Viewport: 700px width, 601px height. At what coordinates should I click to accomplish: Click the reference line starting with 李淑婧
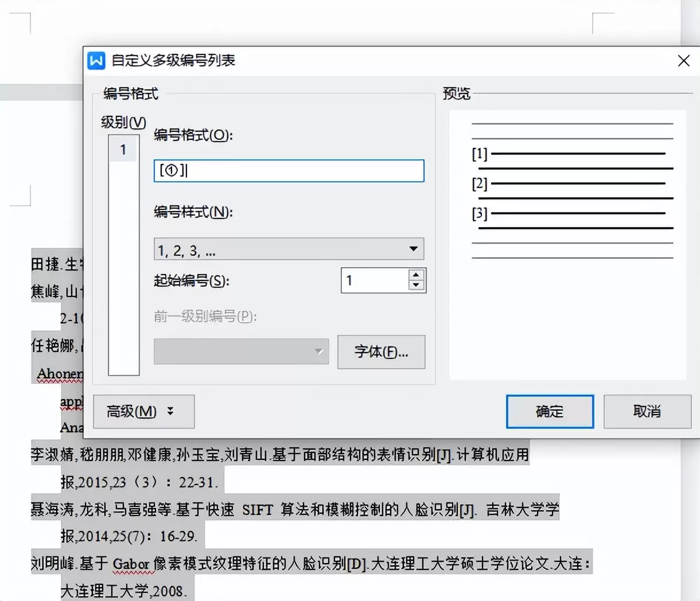point(280,455)
